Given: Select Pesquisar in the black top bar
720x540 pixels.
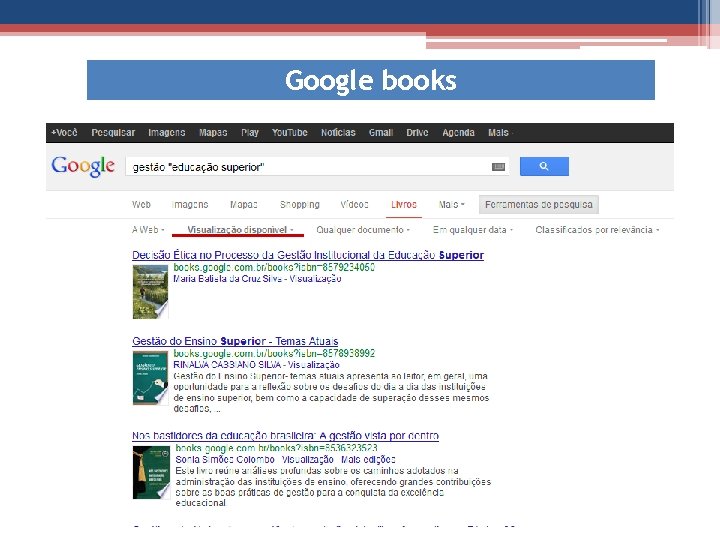Looking at the screenshot, I should (x=113, y=133).
